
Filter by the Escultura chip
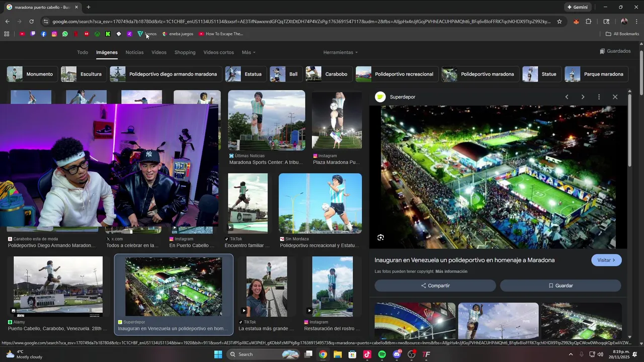[83, 74]
